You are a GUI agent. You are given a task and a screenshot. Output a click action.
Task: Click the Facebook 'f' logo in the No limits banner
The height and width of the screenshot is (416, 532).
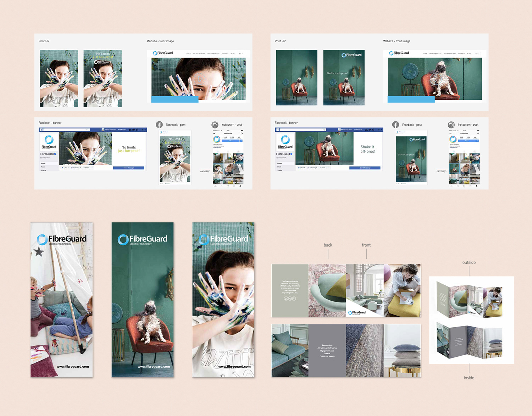point(41,130)
